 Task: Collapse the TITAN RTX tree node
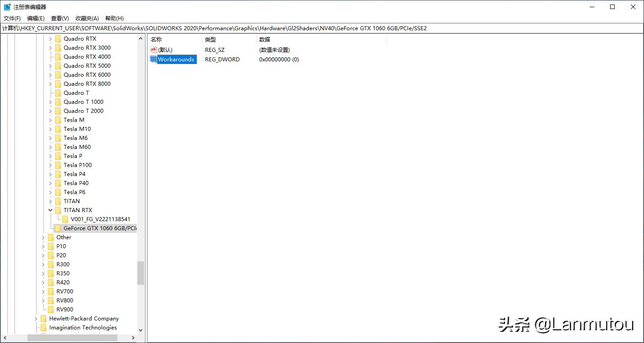pos(50,210)
